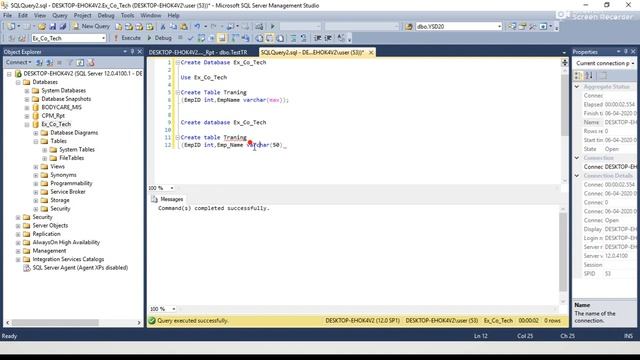Click the Change Connection icon
Viewport: 640px width, 360px height.
[22, 38]
